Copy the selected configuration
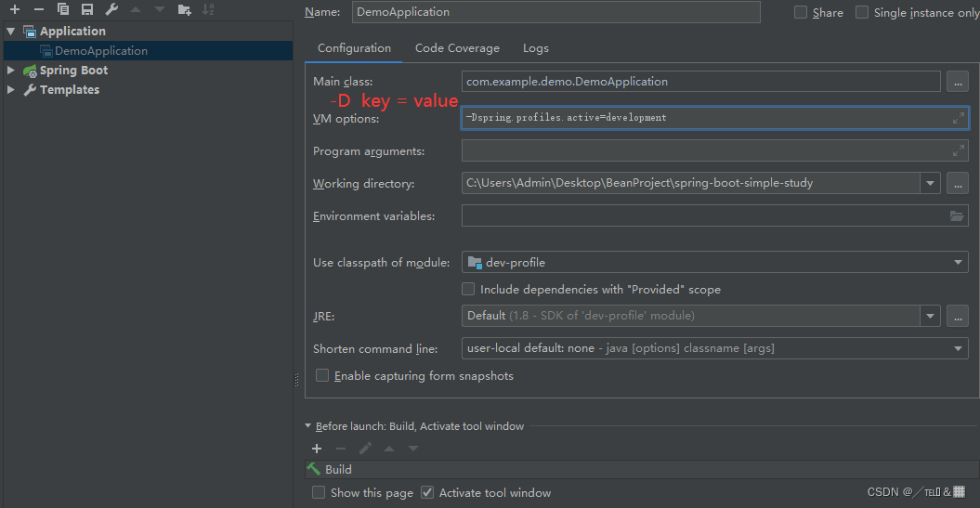 click(x=62, y=9)
